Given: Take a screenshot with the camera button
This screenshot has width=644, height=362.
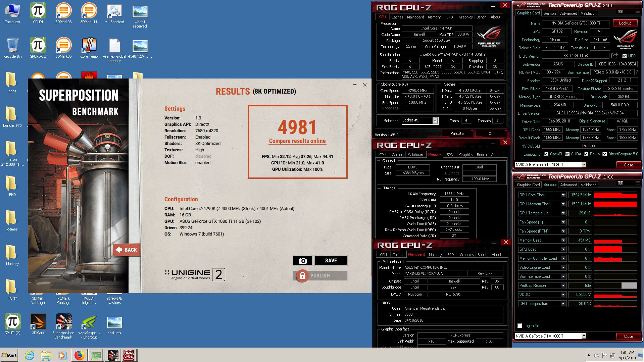Looking at the screenshot, I should [x=302, y=261].
